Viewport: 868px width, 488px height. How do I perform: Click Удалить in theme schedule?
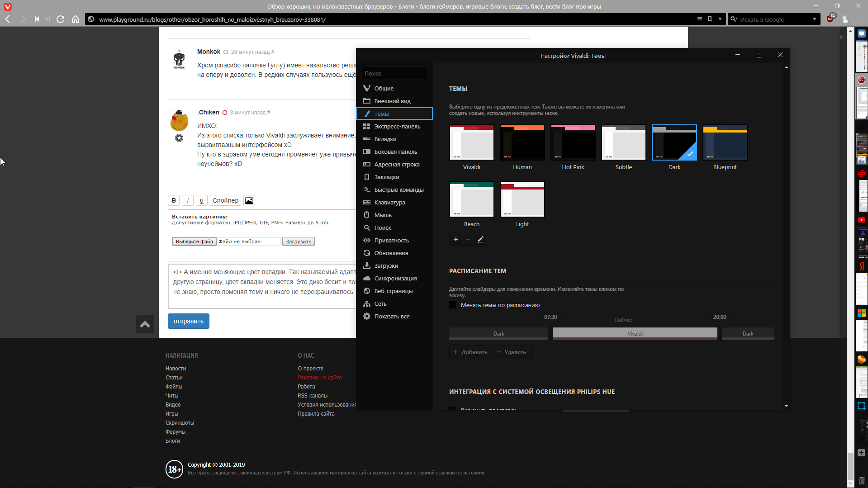(x=512, y=352)
